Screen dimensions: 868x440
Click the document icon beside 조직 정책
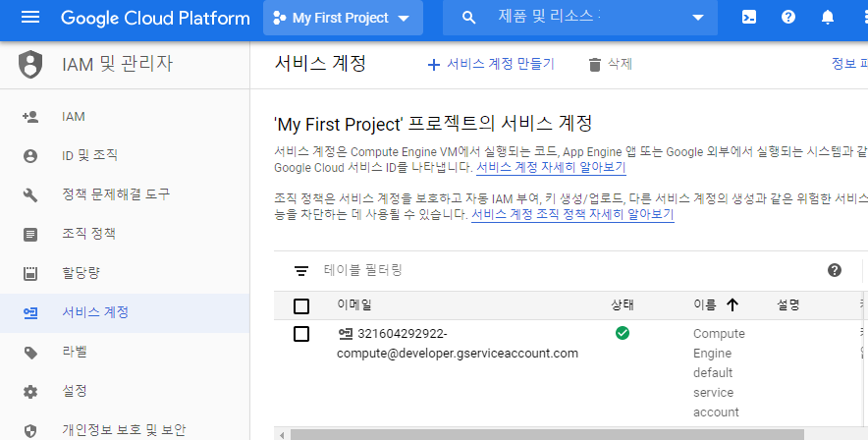tap(30, 235)
